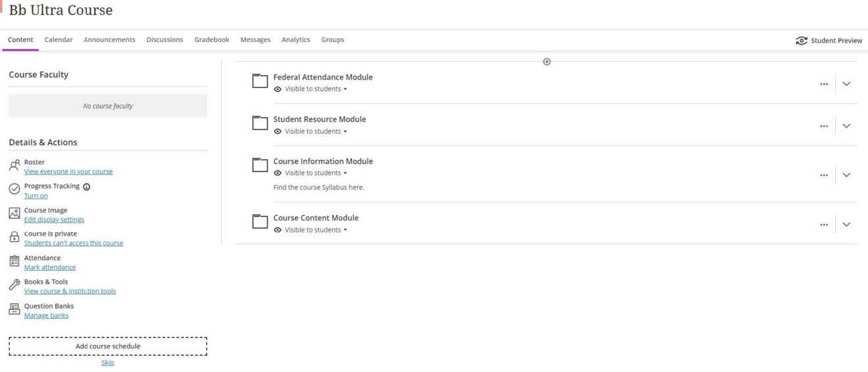The width and height of the screenshot is (868, 372).
Task: Click the View everyone in your course link
Action: click(x=68, y=172)
